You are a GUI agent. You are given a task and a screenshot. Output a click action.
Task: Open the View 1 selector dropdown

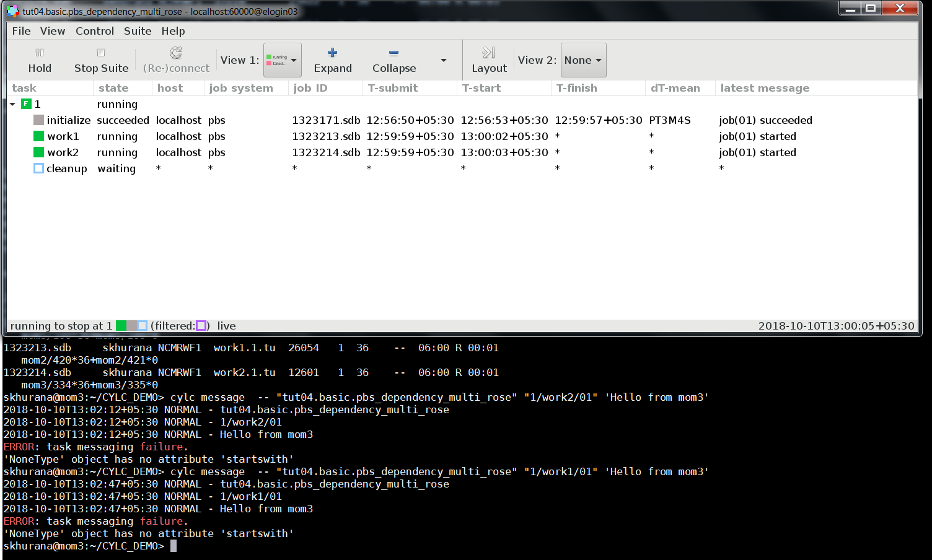tap(283, 60)
